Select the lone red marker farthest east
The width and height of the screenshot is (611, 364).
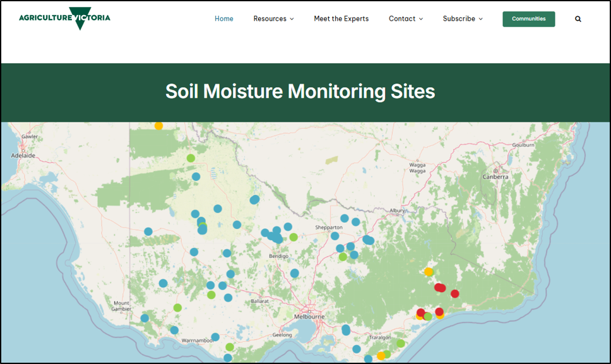pyautogui.click(x=454, y=293)
